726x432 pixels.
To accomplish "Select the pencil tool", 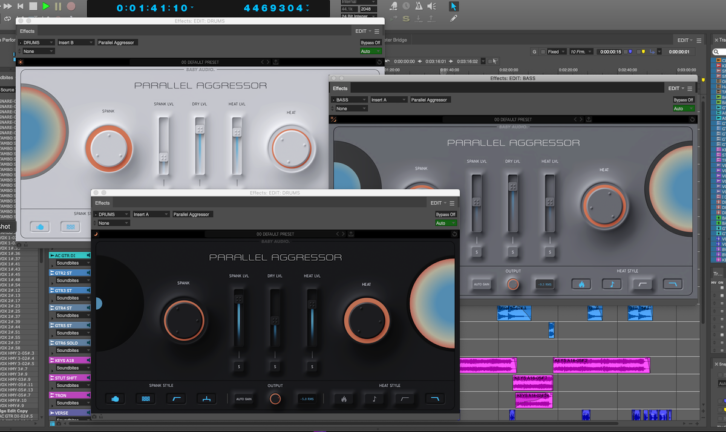I will pyautogui.click(x=453, y=19).
